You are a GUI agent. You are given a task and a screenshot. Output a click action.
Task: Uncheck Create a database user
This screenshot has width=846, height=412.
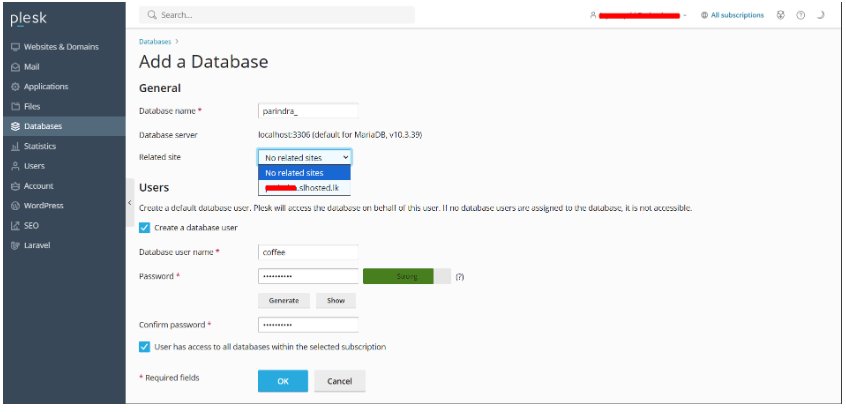pos(145,227)
